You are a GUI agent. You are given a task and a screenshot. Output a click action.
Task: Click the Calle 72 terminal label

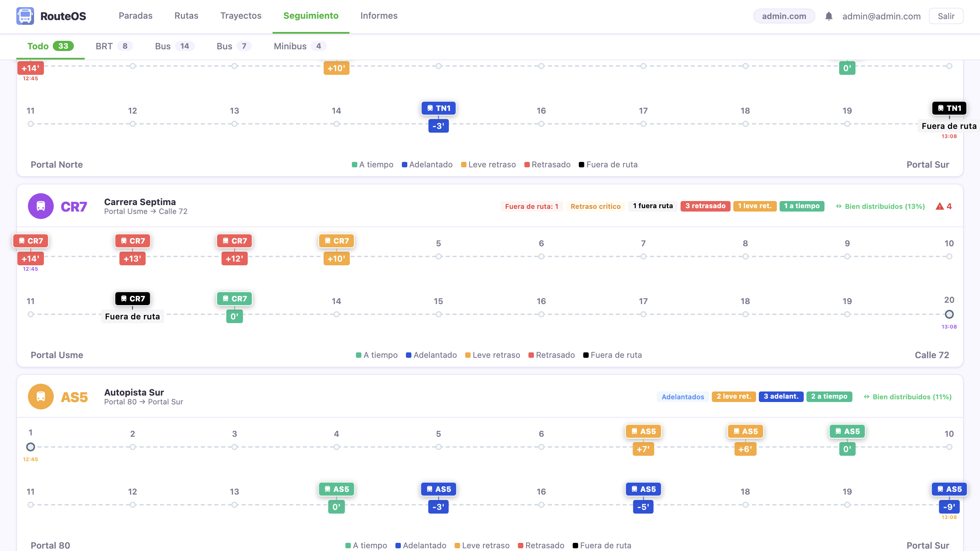[932, 355]
